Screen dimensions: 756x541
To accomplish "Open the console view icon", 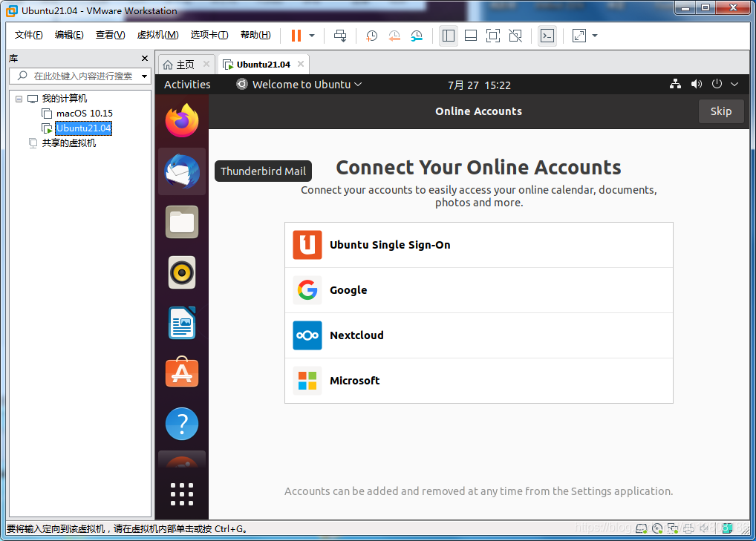I will (x=547, y=35).
